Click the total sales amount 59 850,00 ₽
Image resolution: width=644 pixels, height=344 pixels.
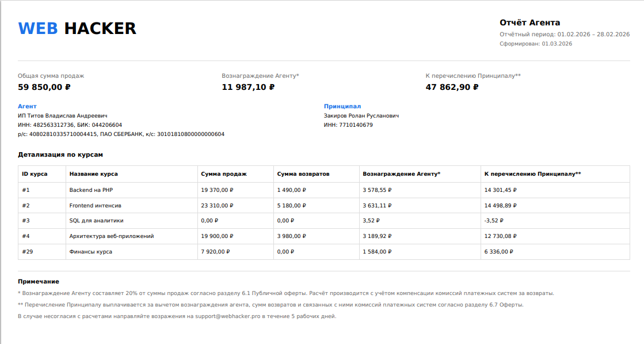coord(44,87)
